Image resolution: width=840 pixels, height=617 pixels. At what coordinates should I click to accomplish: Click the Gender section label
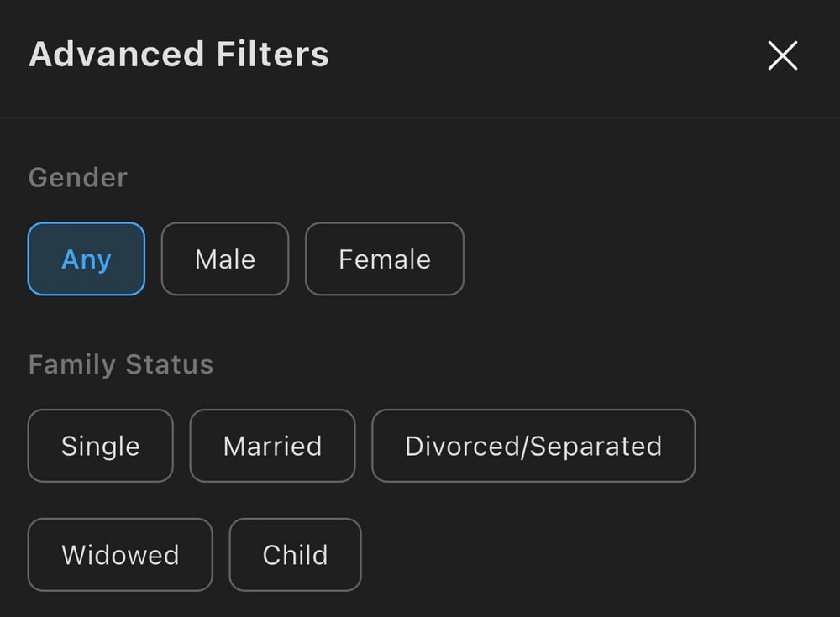pos(78,178)
